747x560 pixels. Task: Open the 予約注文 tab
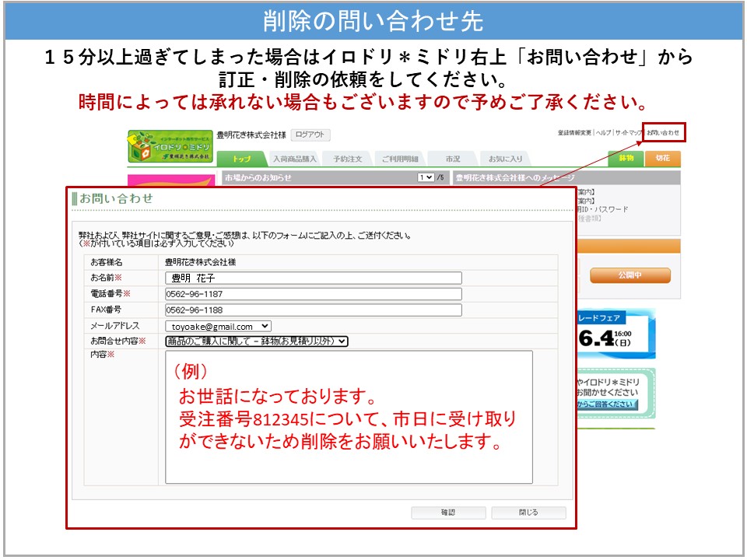[348, 159]
